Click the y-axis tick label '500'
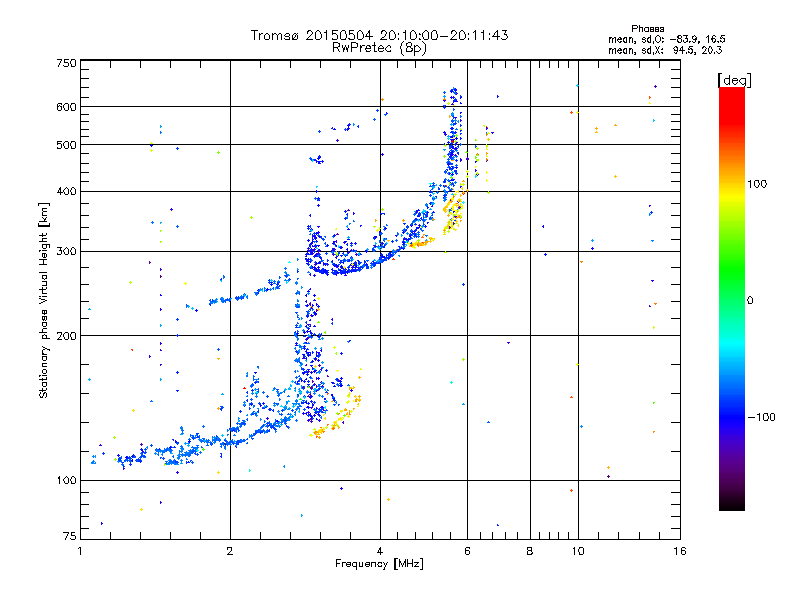 pyautogui.click(x=66, y=145)
